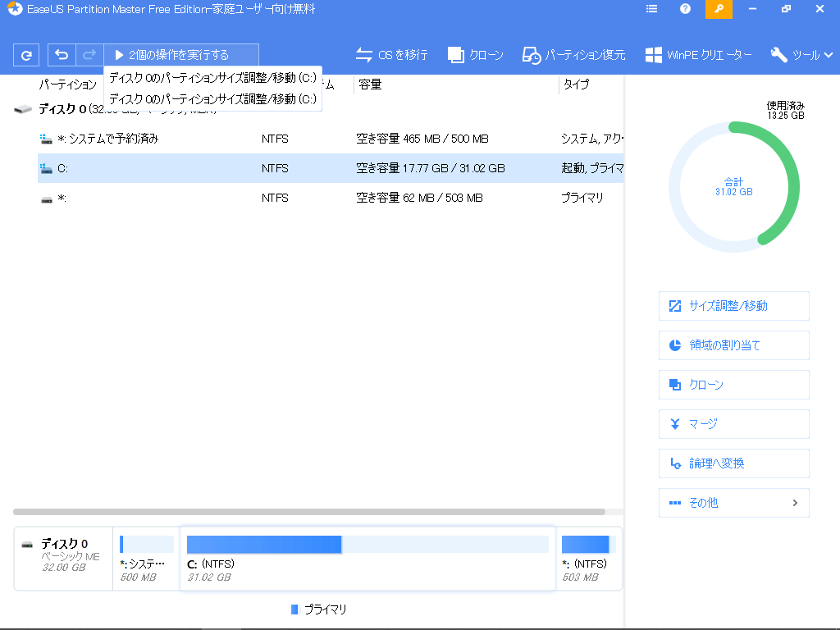Viewport: 840px width, 630px height.
Task: Select the C: partition row
Action: [x=331, y=168]
